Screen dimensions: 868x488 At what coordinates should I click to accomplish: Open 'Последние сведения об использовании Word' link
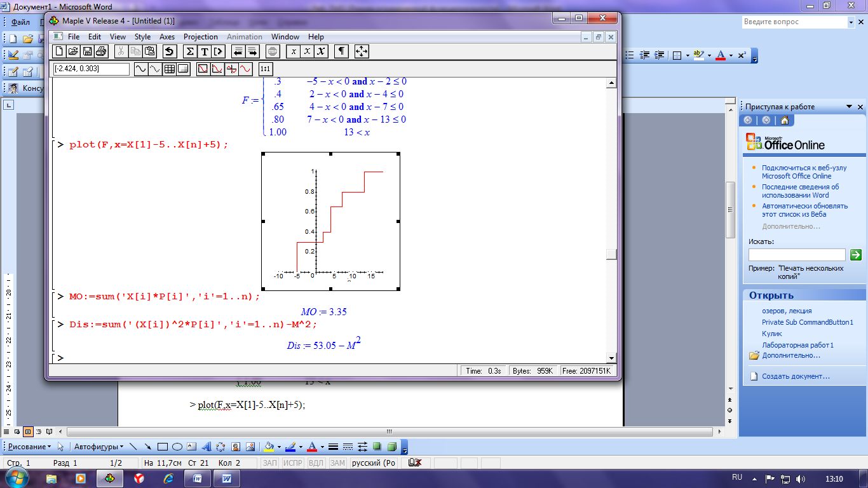pos(800,191)
